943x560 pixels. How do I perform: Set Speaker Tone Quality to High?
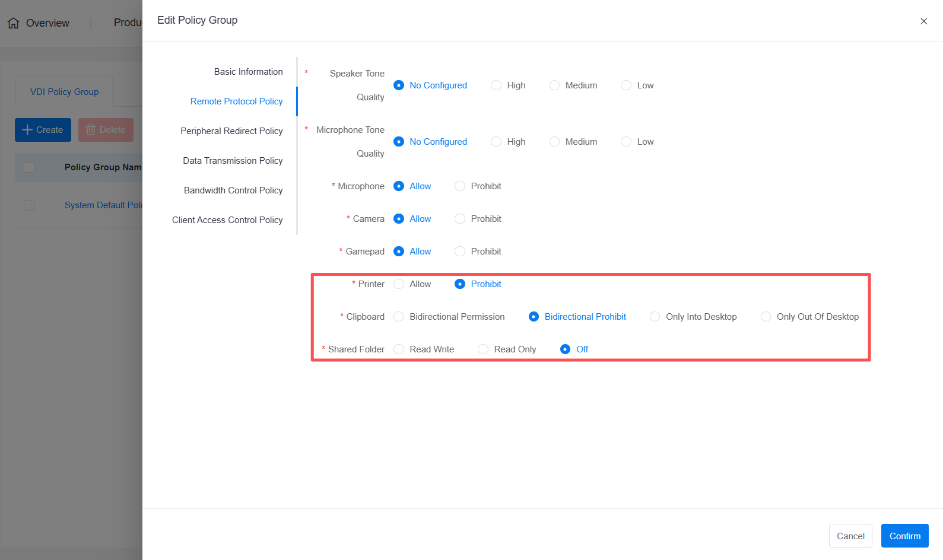[x=496, y=85]
